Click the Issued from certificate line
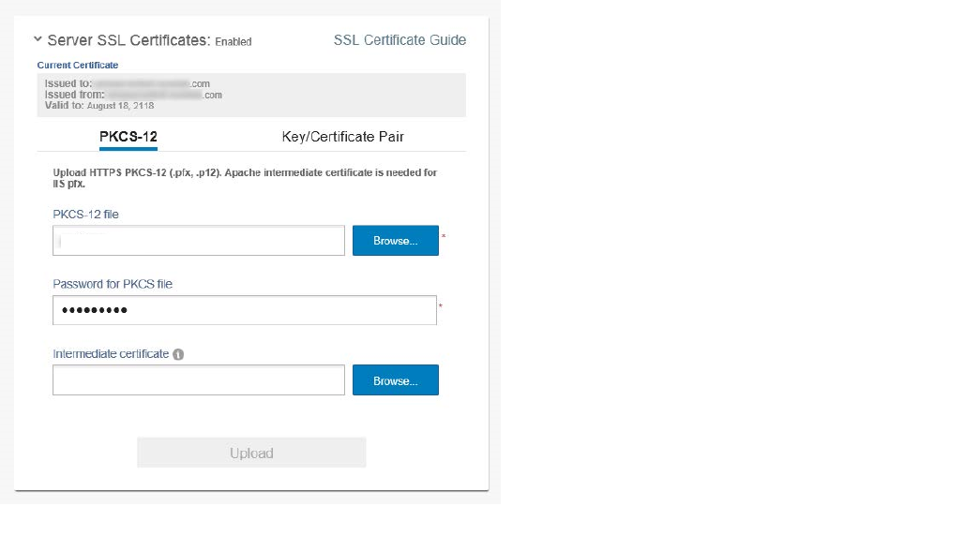This screenshot has height=550, width=980. click(x=133, y=95)
